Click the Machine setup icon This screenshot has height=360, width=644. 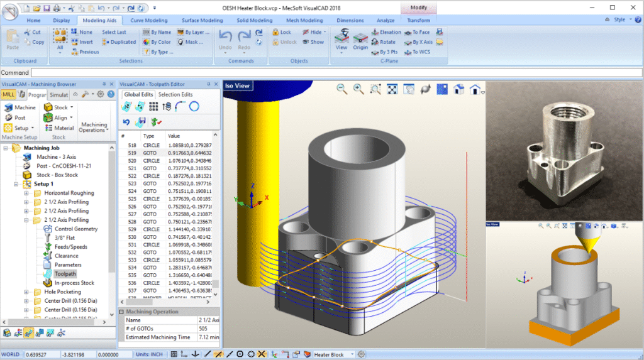coord(9,107)
